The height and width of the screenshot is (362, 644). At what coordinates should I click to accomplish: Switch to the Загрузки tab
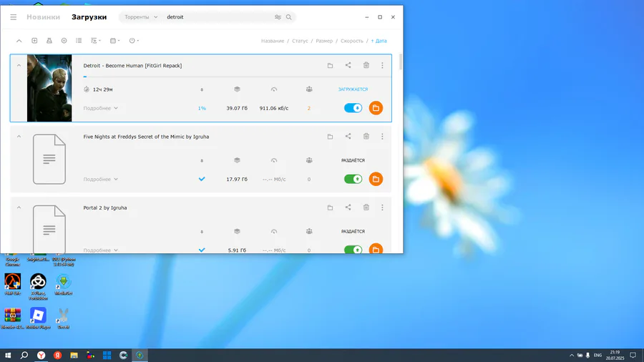pyautogui.click(x=89, y=17)
